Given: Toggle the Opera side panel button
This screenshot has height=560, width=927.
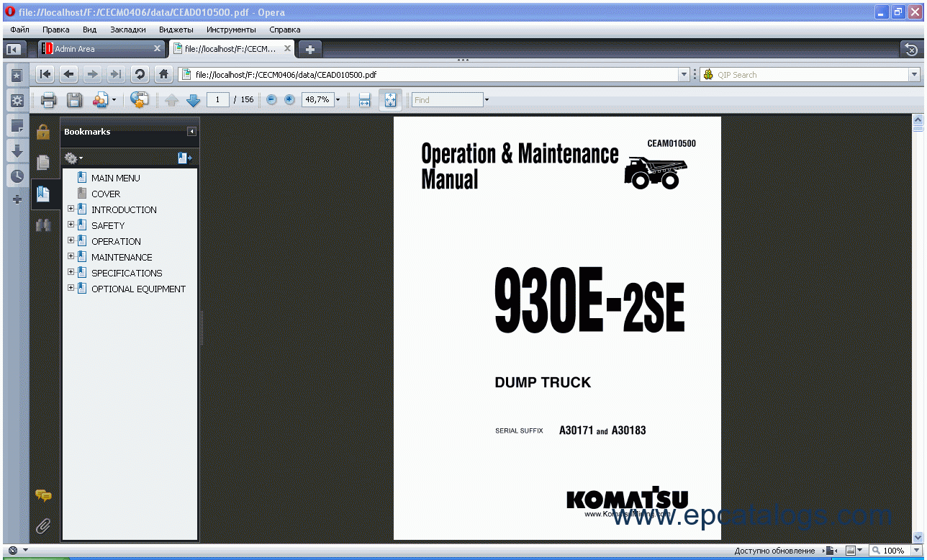Looking at the screenshot, I should pyautogui.click(x=14, y=49).
